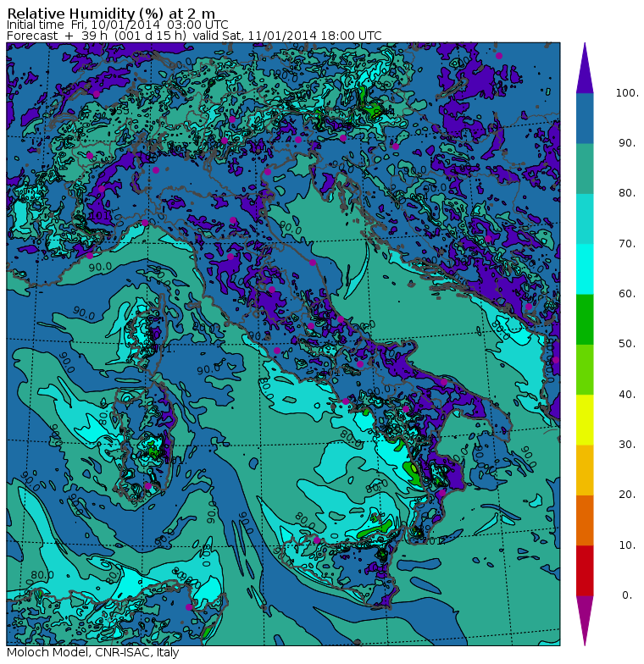The width and height of the screenshot is (644, 664).
Task: Click the magenta city dot on the Tunisian coast
Action: tap(189, 607)
